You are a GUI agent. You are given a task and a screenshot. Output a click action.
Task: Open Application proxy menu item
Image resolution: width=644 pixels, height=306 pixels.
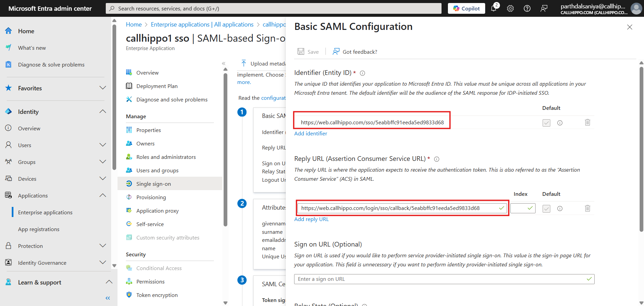[157, 211]
